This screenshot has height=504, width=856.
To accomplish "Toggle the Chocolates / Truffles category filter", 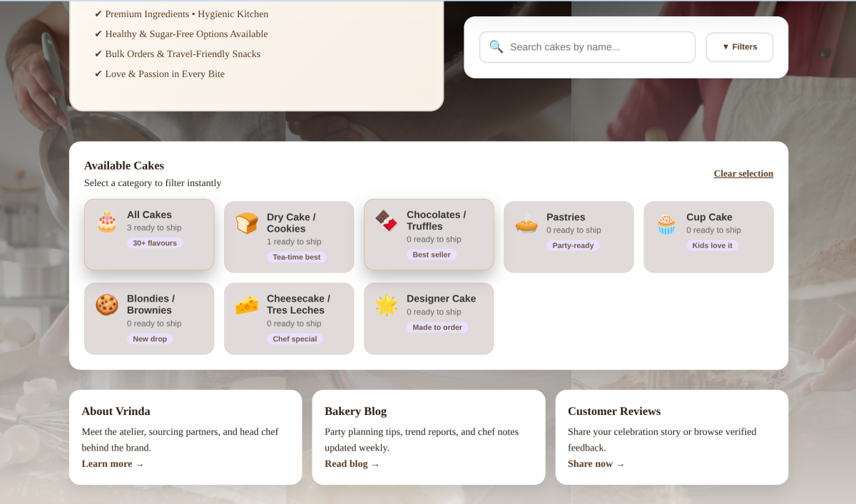I will click(436, 220).
